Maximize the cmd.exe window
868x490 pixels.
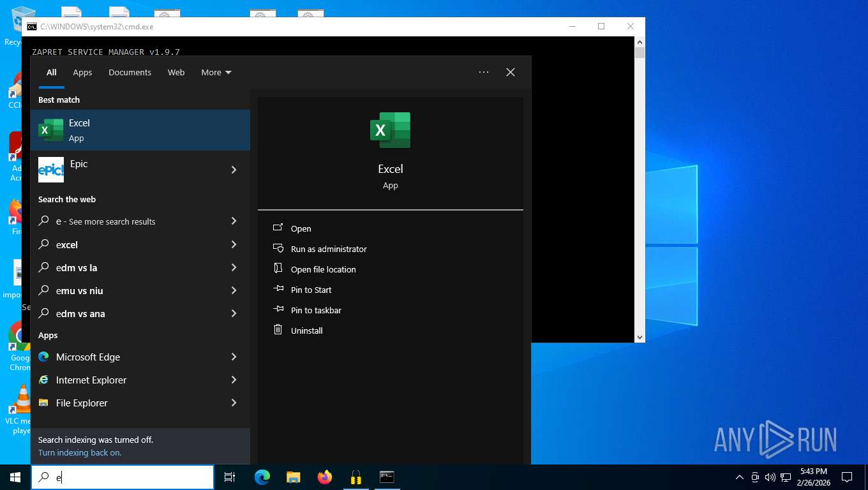601,26
